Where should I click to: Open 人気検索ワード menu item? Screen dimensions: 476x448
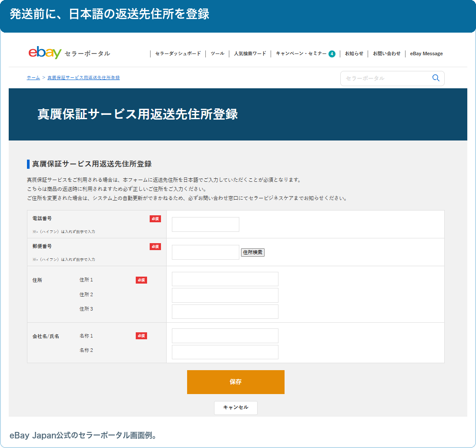(x=250, y=53)
